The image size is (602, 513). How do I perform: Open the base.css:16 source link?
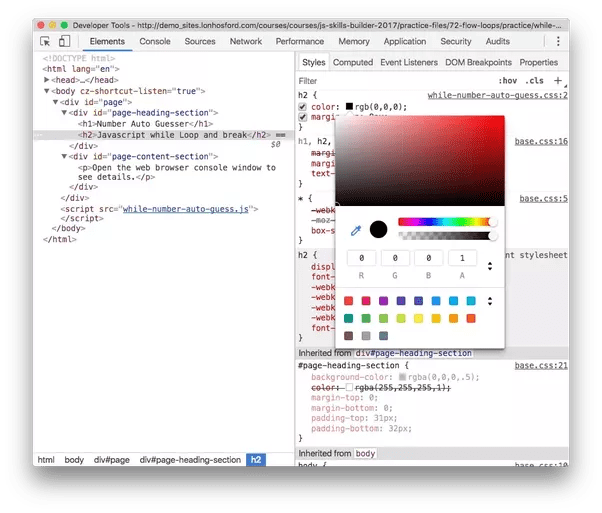pyautogui.click(x=541, y=141)
